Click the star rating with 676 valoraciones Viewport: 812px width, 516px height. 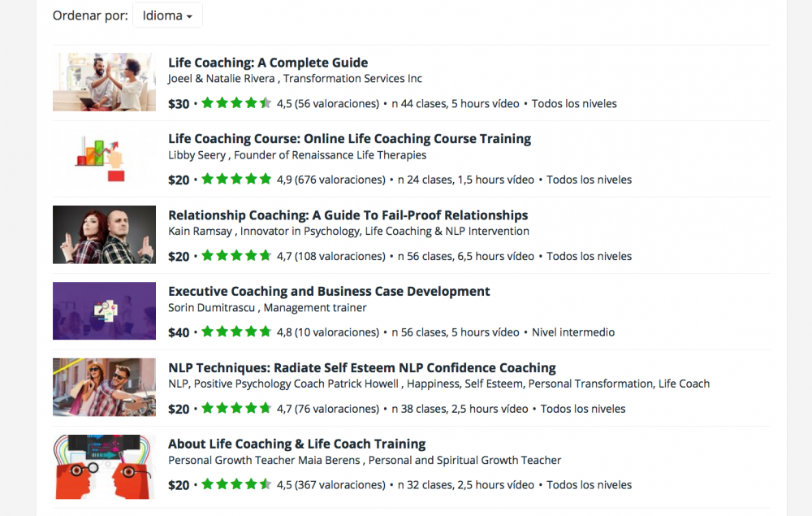click(x=236, y=180)
